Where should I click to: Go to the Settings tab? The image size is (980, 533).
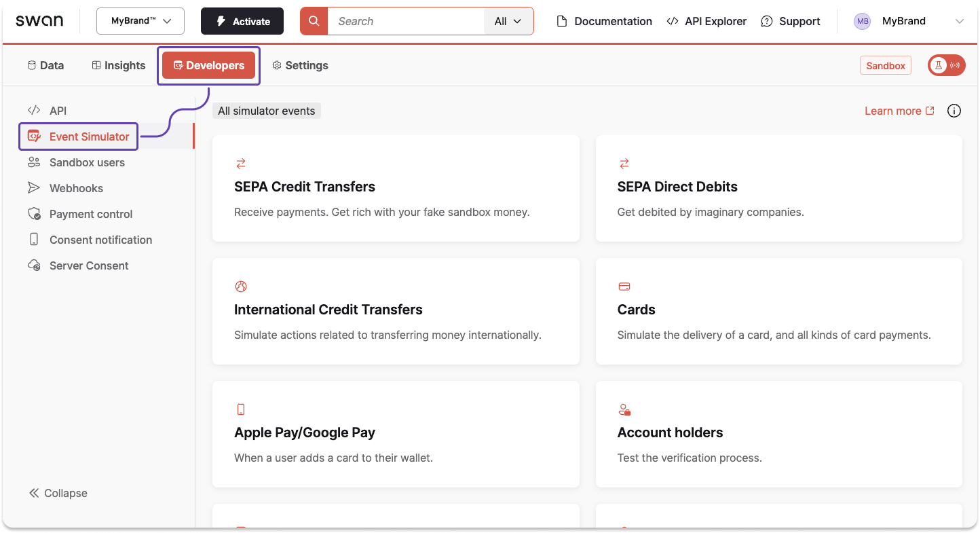300,65
